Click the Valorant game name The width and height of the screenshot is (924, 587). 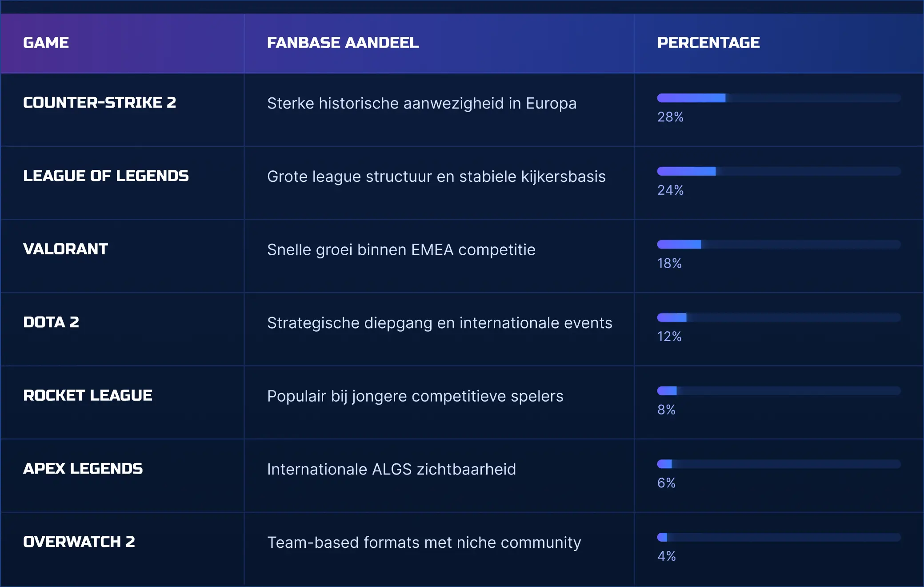66,249
